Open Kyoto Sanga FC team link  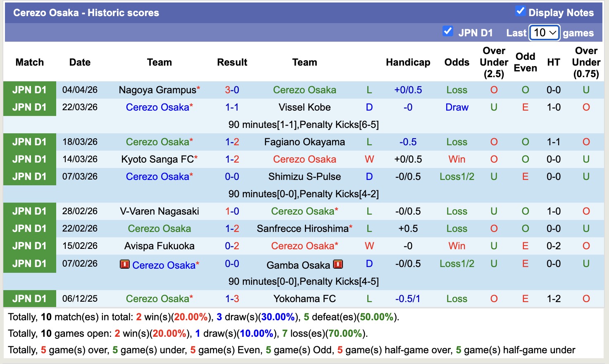pos(157,159)
